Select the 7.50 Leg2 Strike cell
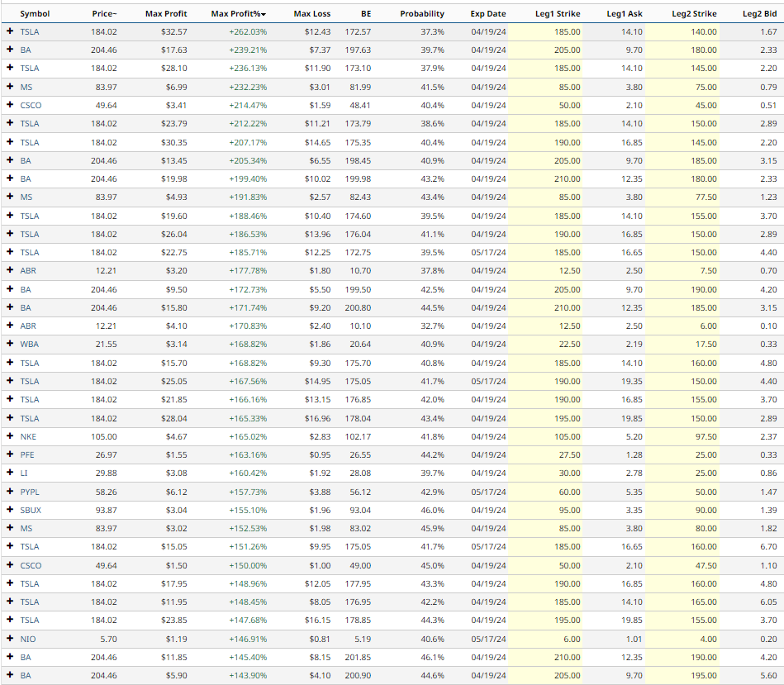The image size is (784, 685). coord(708,270)
